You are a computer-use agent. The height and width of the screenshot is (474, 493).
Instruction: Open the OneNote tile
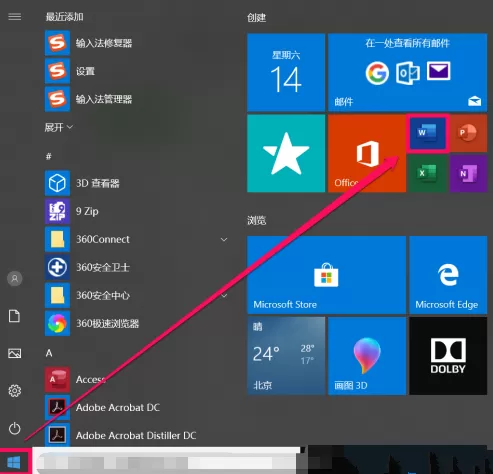click(468, 173)
